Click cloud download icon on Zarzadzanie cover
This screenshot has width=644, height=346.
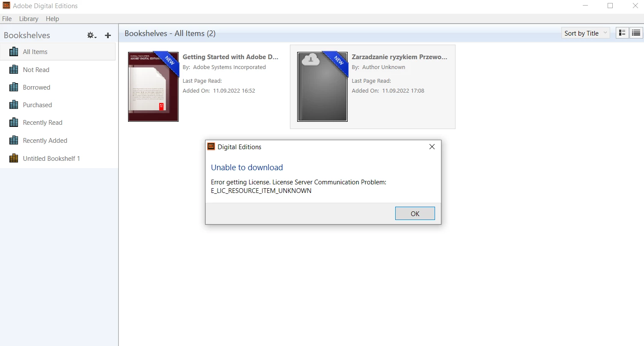point(310,60)
